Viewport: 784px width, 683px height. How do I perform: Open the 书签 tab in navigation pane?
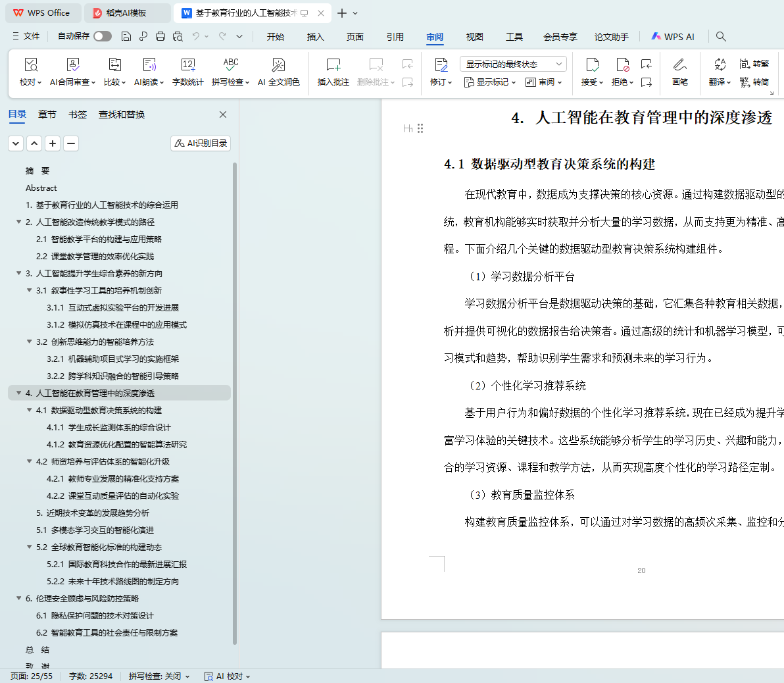pyautogui.click(x=78, y=114)
